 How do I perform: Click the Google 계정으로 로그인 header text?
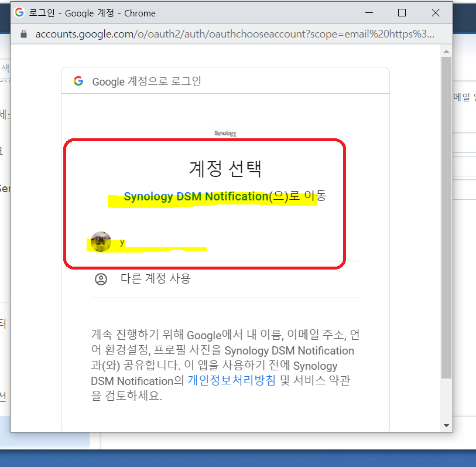(146, 81)
